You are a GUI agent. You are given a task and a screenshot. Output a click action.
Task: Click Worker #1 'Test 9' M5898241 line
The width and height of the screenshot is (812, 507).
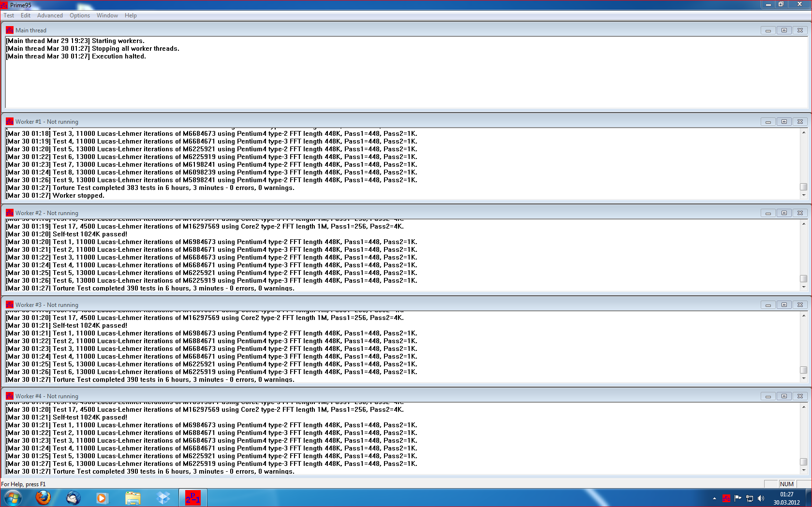click(211, 180)
